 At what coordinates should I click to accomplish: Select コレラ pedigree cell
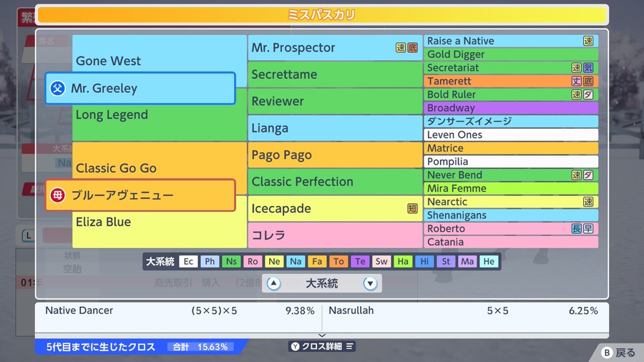click(x=335, y=235)
